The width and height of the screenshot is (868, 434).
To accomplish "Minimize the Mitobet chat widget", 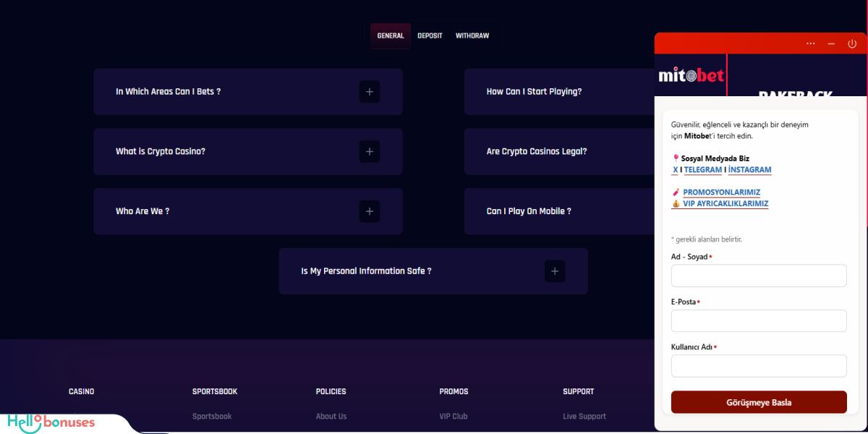I will 832,43.
